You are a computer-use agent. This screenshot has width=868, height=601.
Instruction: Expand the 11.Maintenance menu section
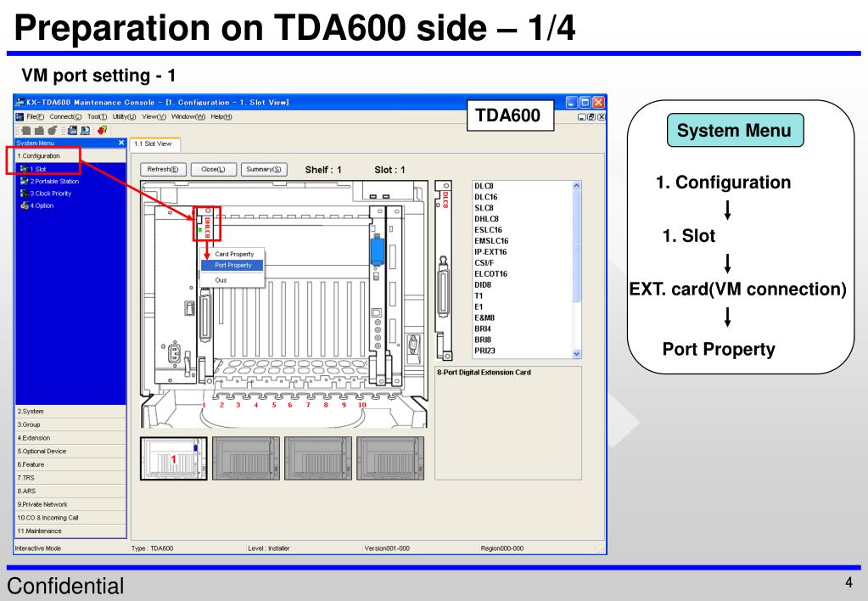71,531
